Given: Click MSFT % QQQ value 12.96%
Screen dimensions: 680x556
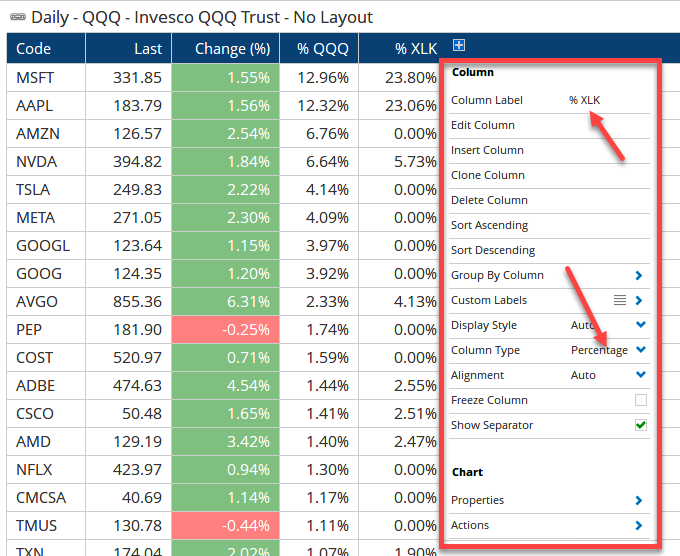Looking at the screenshot, I should pos(319,78).
